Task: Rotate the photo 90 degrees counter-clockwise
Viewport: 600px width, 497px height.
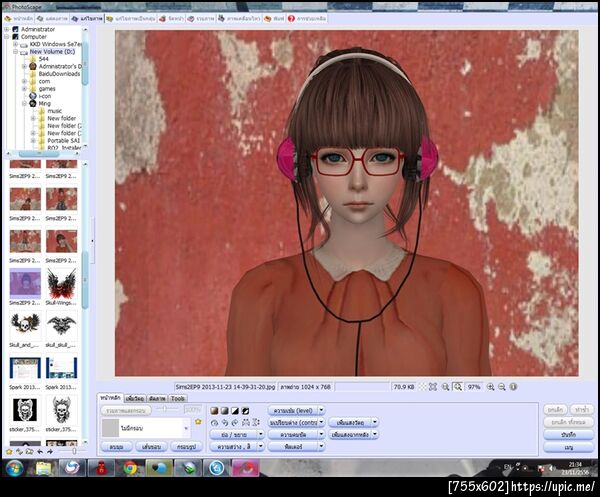Action: [x=225, y=422]
